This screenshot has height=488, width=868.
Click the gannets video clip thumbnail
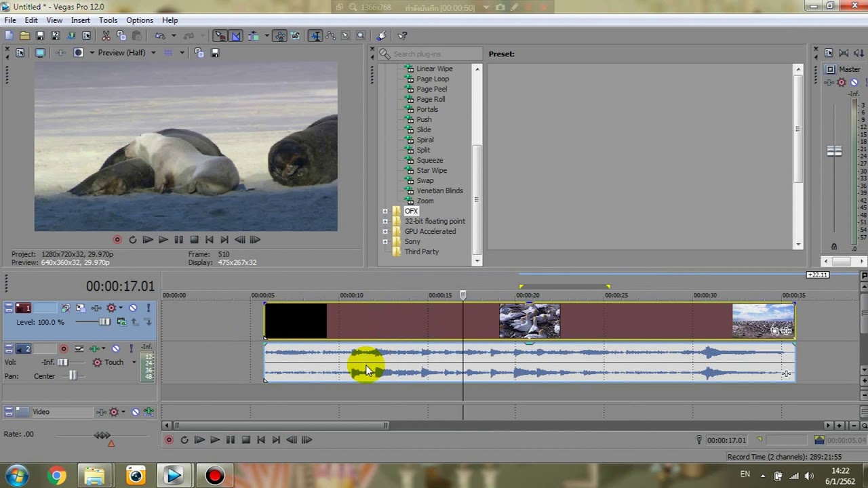tap(530, 321)
